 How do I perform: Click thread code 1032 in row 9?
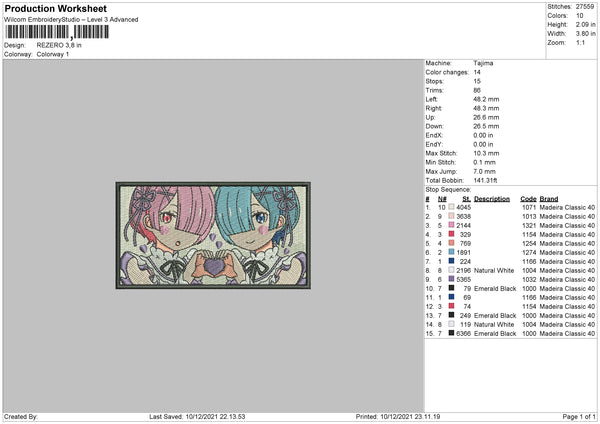pos(529,280)
